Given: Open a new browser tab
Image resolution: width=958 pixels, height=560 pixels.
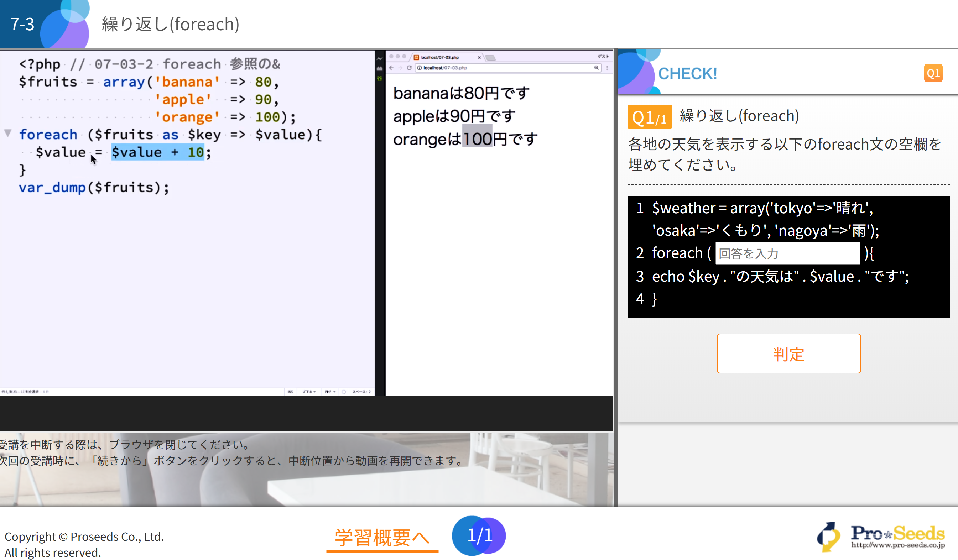Looking at the screenshot, I should [491, 58].
